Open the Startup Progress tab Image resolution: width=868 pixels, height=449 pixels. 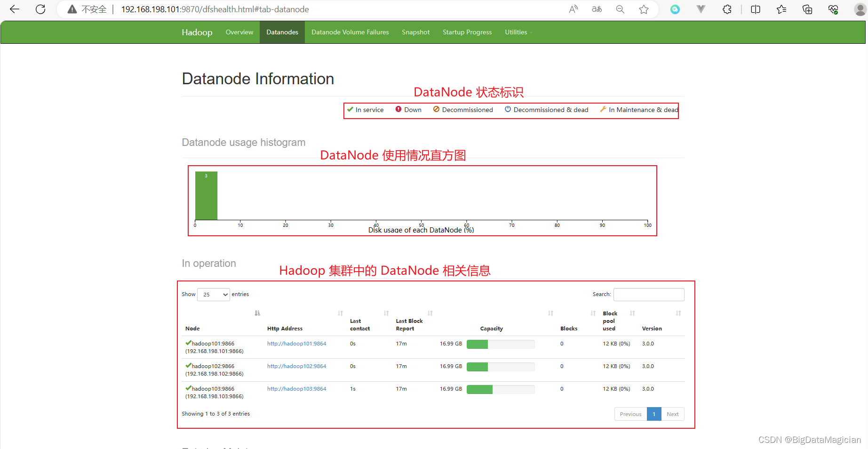(467, 32)
